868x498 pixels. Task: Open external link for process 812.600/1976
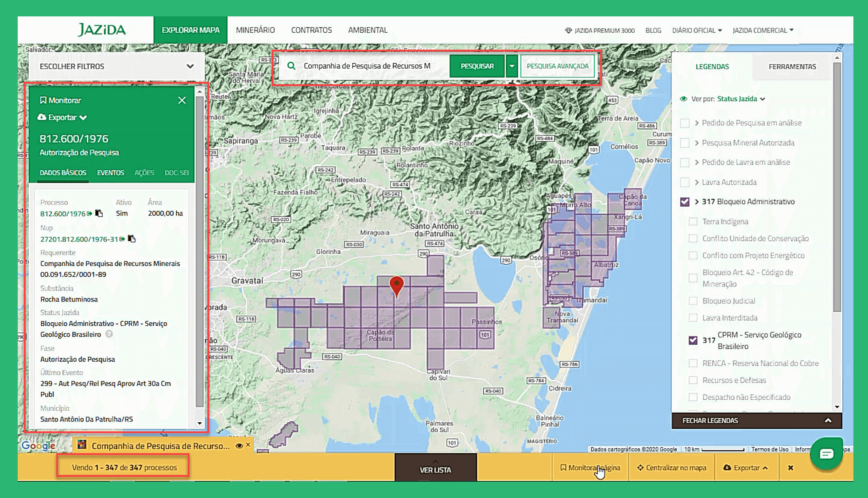89,213
